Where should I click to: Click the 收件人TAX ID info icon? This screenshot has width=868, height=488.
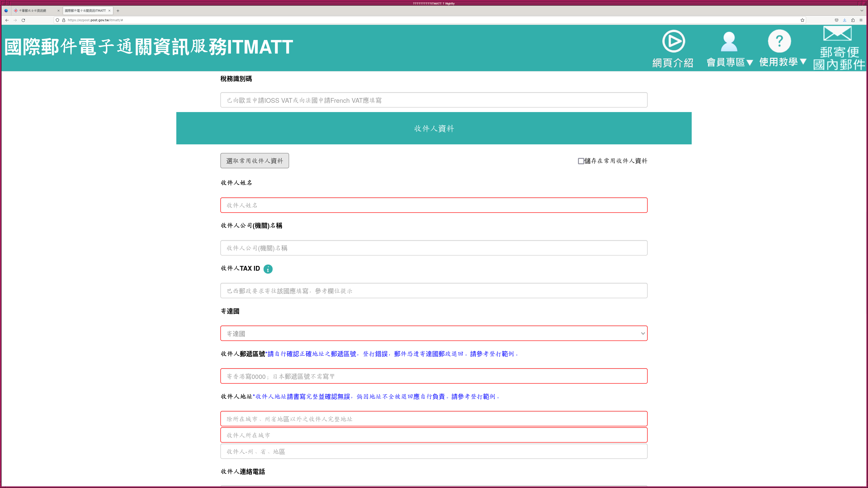[x=268, y=269]
